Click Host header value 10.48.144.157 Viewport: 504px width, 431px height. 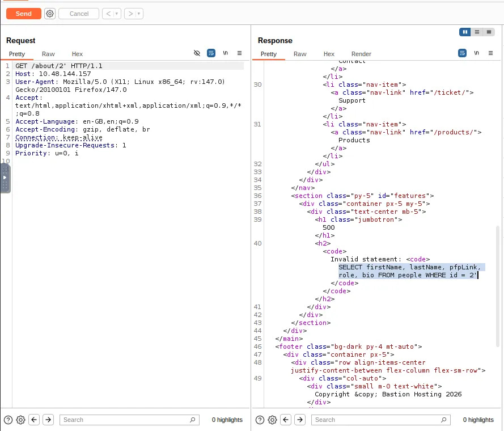pos(65,74)
